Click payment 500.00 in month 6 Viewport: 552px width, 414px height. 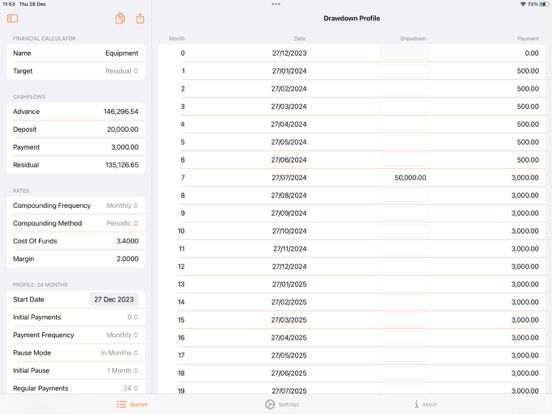(x=528, y=160)
